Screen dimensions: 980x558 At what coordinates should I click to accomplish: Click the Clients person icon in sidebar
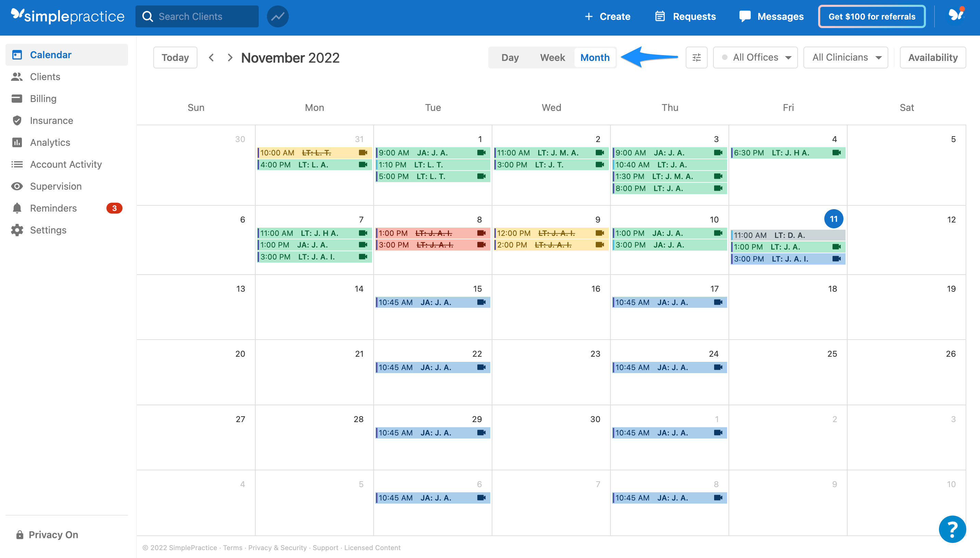pos(17,76)
